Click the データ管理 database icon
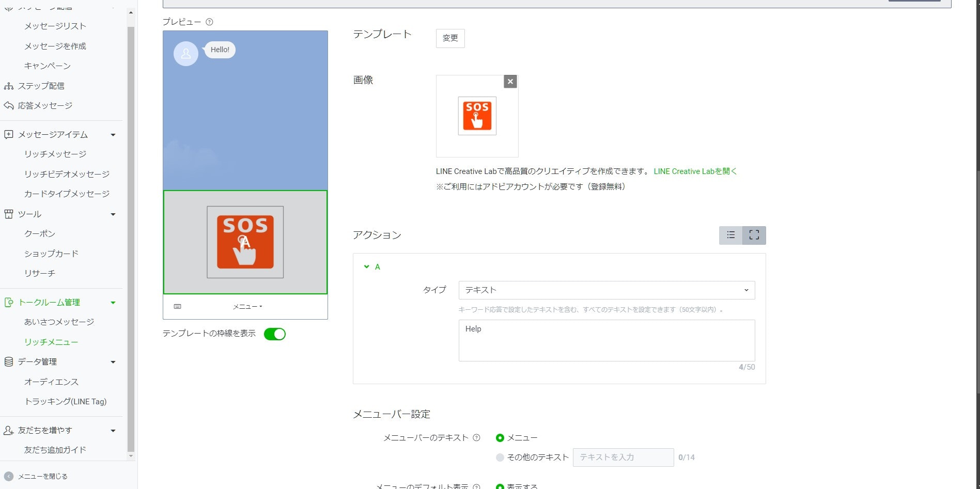This screenshot has height=489, width=980. pos(9,361)
